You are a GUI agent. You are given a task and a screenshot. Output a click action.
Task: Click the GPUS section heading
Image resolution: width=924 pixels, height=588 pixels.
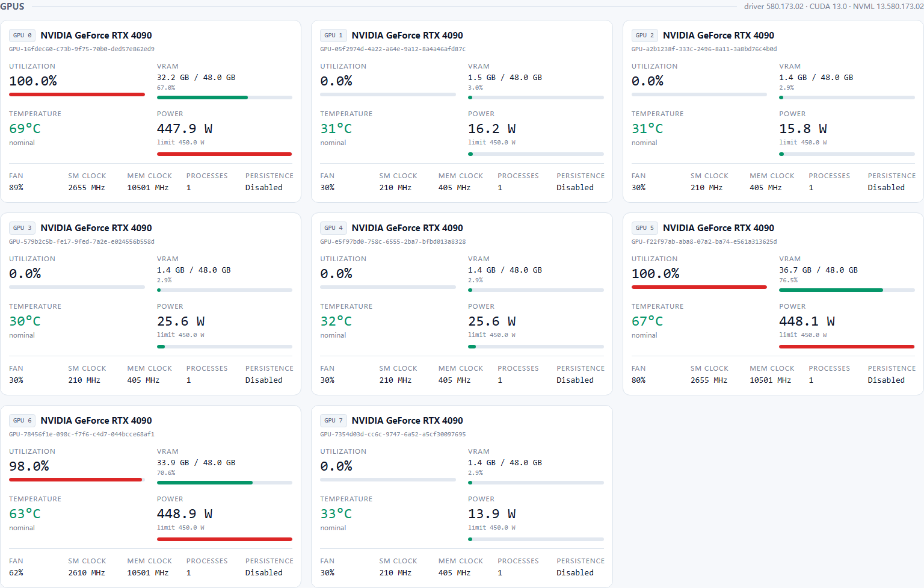13,7
